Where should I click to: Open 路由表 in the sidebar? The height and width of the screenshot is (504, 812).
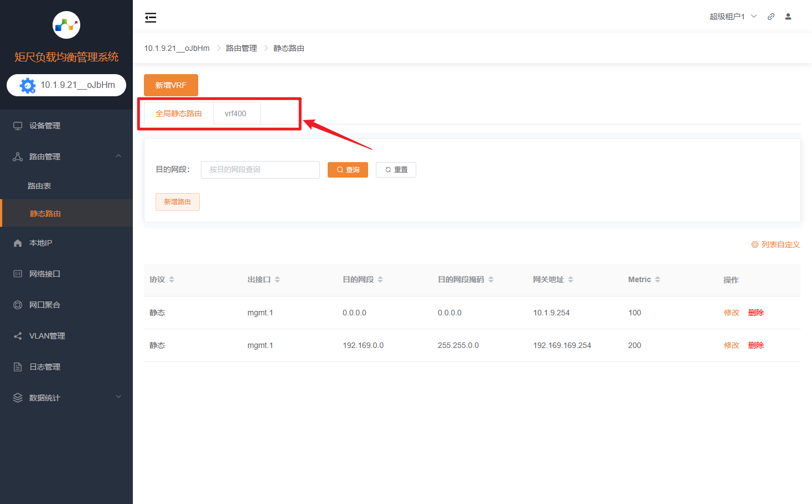point(39,186)
